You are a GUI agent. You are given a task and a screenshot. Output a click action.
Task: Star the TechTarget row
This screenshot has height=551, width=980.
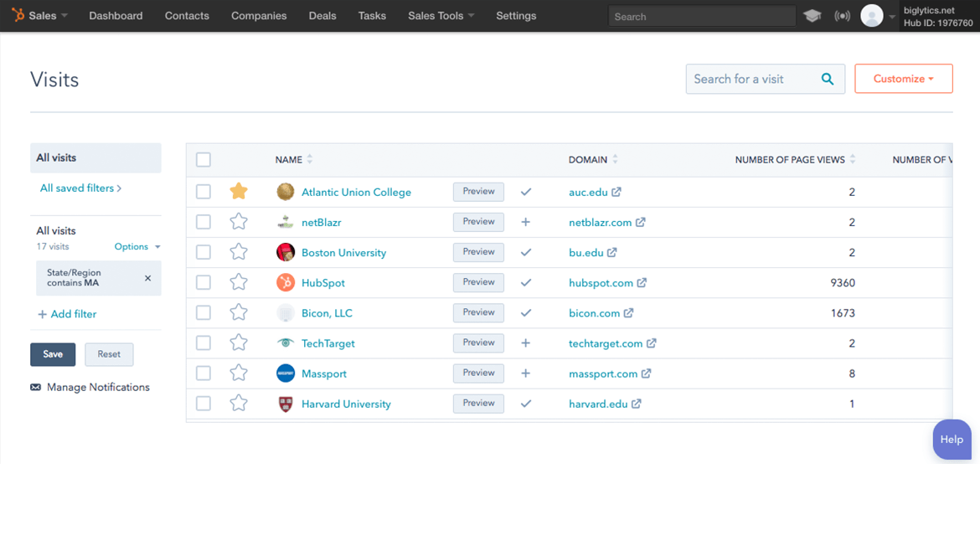coord(239,342)
